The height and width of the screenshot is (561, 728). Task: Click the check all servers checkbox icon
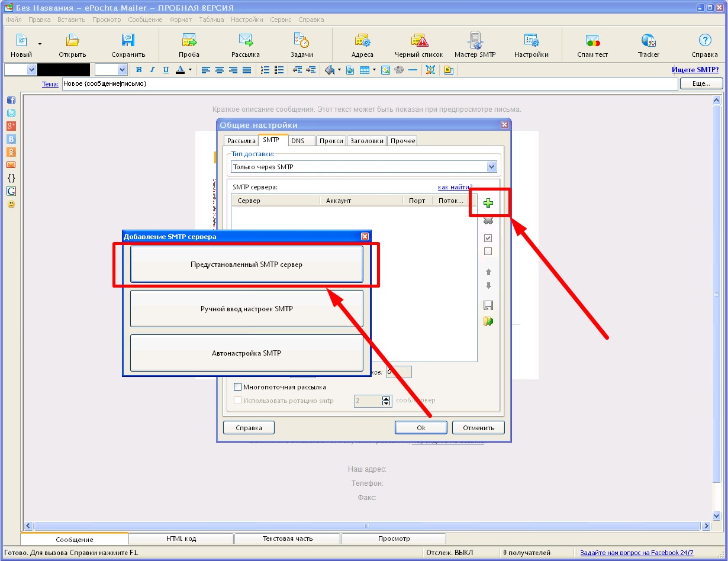click(488, 238)
